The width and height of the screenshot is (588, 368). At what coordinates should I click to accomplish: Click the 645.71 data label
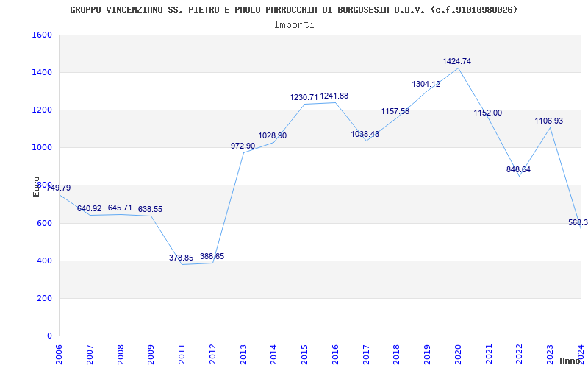(x=120, y=208)
